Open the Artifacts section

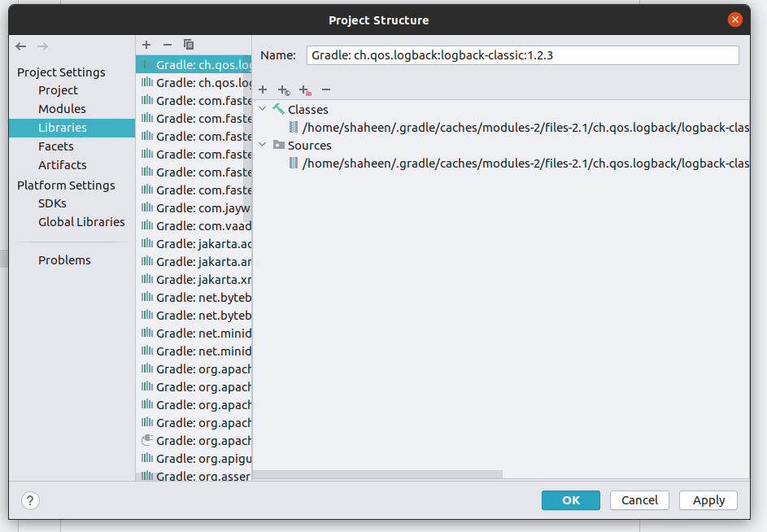pyautogui.click(x=63, y=165)
